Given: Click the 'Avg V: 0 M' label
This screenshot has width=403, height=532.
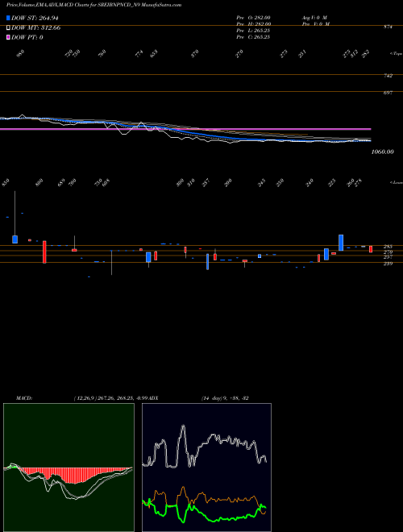Looking at the screenshot, I should (x=314, y=18).
